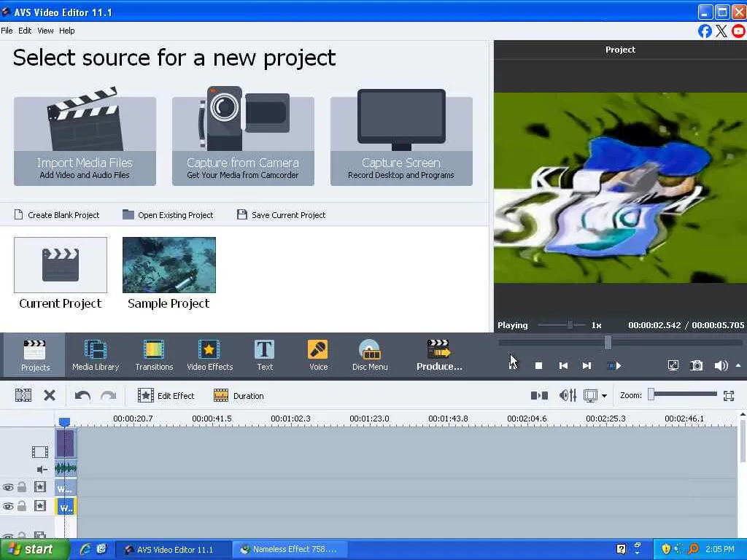Viewport: 747px width, 560px height.
Task: Click the Redo arrow
Action: [109, 396]
